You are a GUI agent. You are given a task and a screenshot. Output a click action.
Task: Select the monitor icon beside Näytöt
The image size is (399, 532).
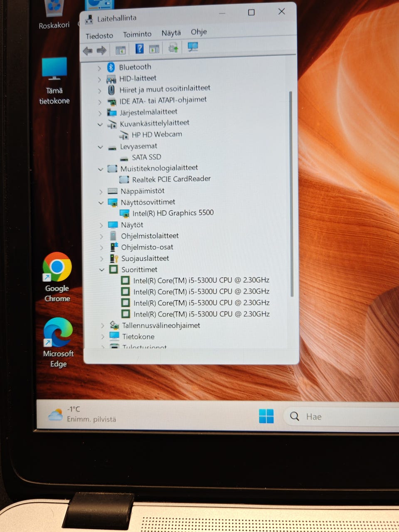(113, 225)
